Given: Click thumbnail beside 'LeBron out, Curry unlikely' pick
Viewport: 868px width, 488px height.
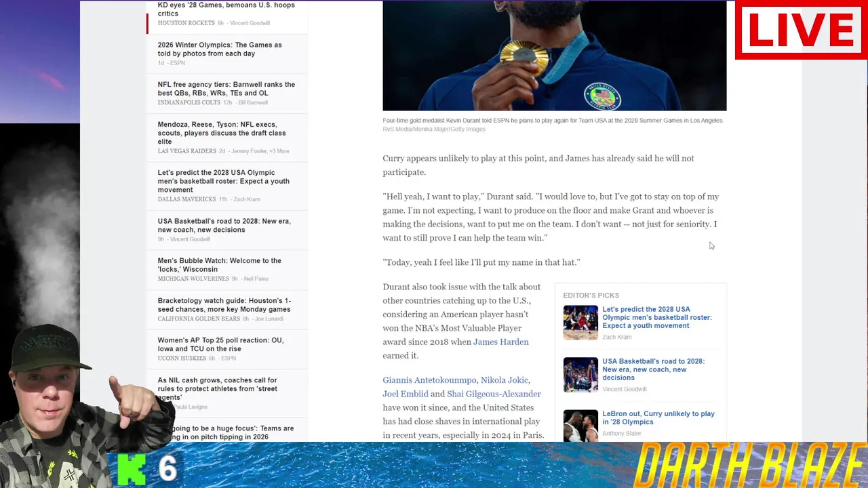Looking at the screenshot, I should point(580,426).
